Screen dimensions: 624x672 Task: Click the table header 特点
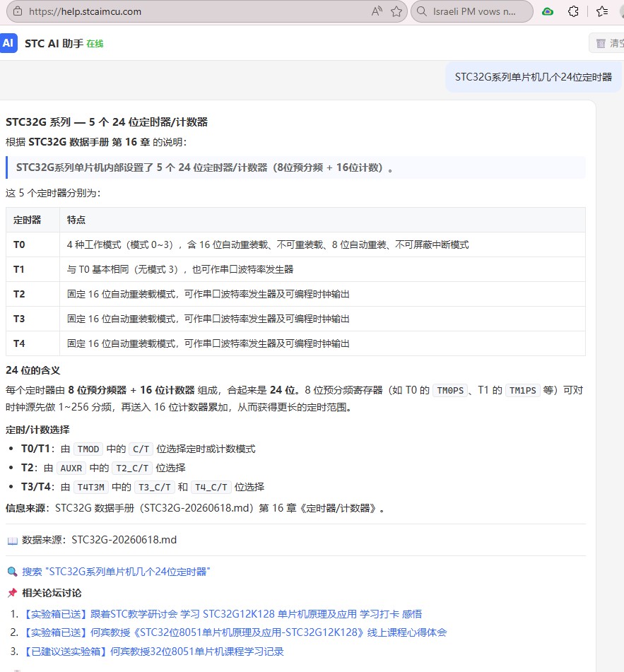click(x=76, y=220)
